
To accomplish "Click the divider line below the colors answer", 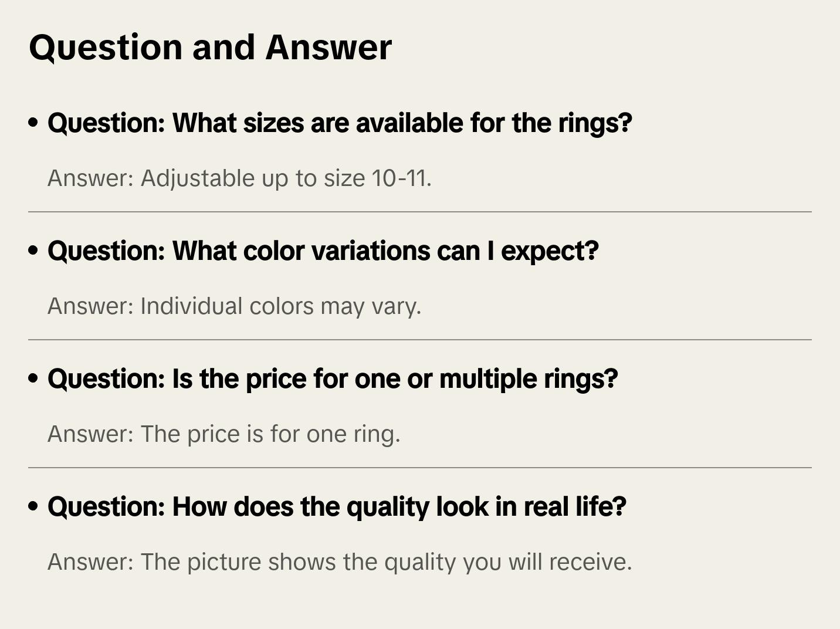I will point(420,340).
